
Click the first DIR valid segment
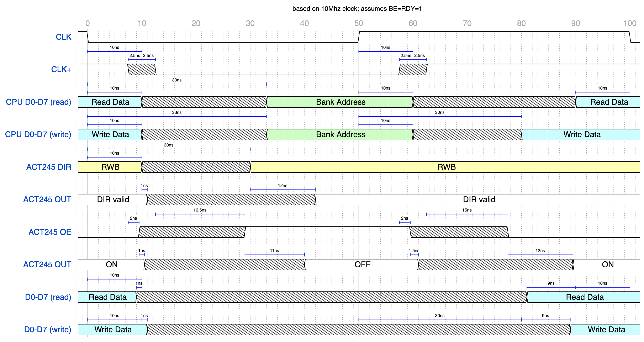(113, 199)
